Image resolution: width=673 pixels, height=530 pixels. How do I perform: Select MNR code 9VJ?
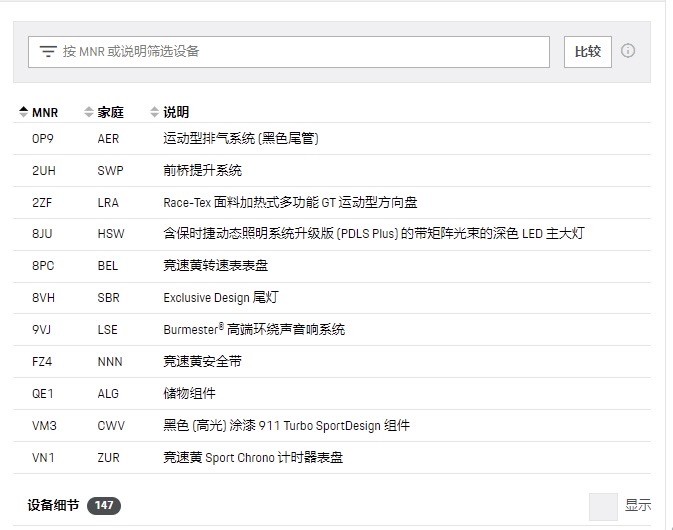click(41, 330)
